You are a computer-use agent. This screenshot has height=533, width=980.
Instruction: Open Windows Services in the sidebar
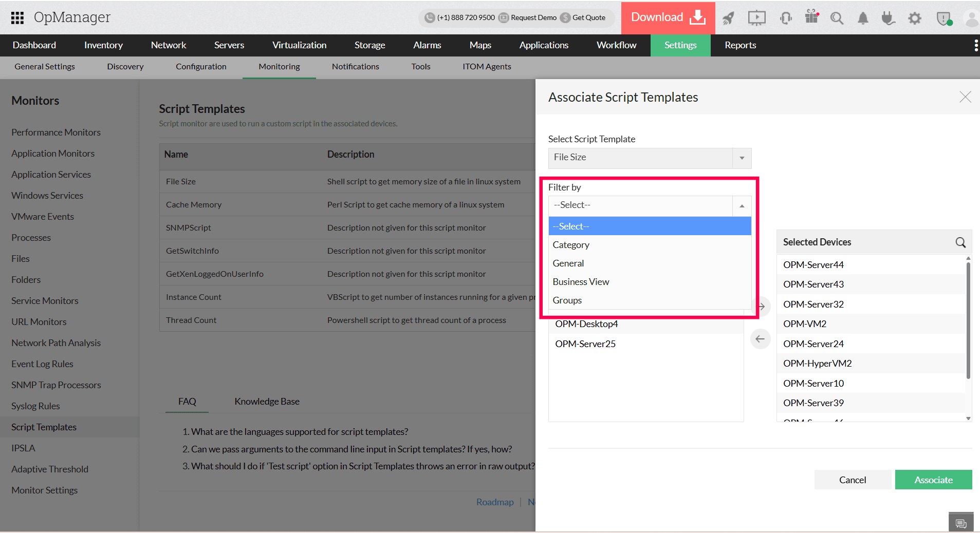(x=47, y=196)
